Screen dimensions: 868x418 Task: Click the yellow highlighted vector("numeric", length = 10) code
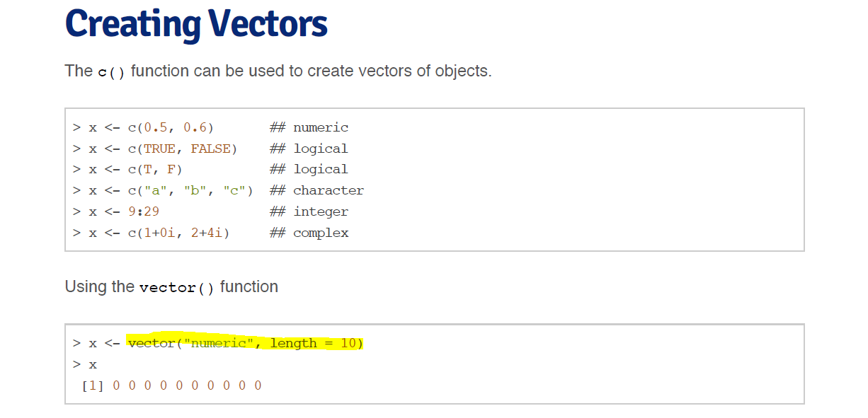[x=246, y=343]
